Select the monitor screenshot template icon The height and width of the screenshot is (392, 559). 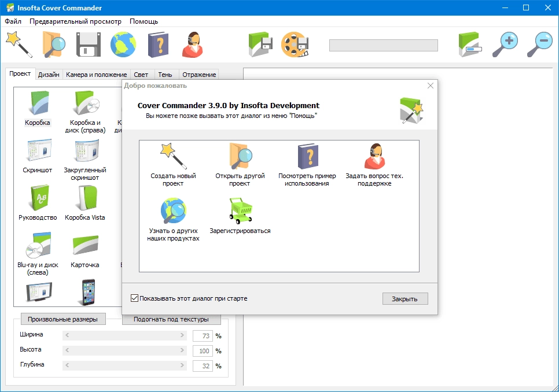tap(39, 292)
